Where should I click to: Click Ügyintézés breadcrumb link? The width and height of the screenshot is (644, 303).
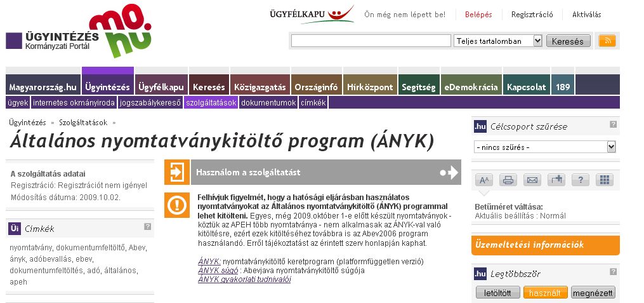tap(27, 123)
